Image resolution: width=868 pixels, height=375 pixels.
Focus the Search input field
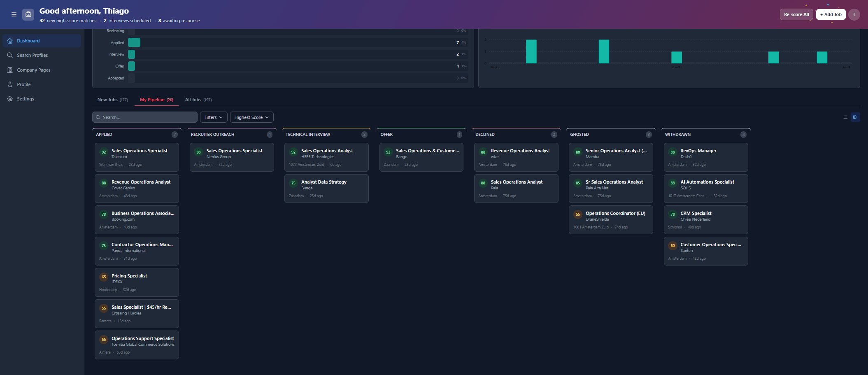click(145, 117)
